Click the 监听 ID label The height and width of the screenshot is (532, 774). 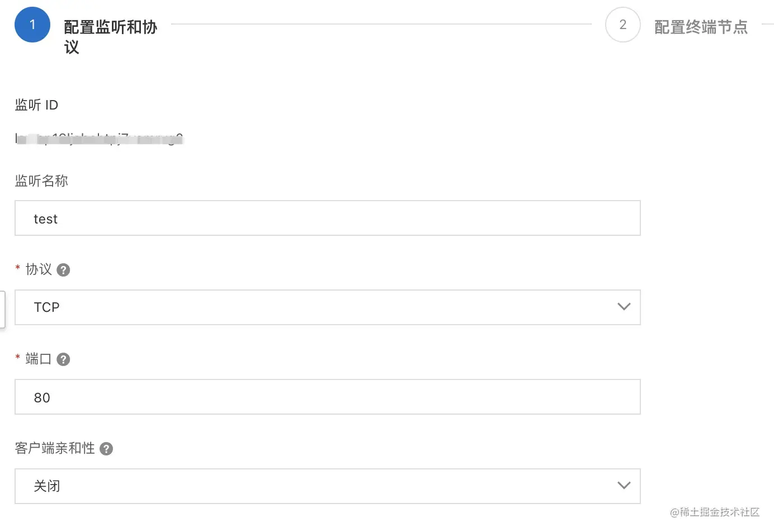[x=36, y=105]
